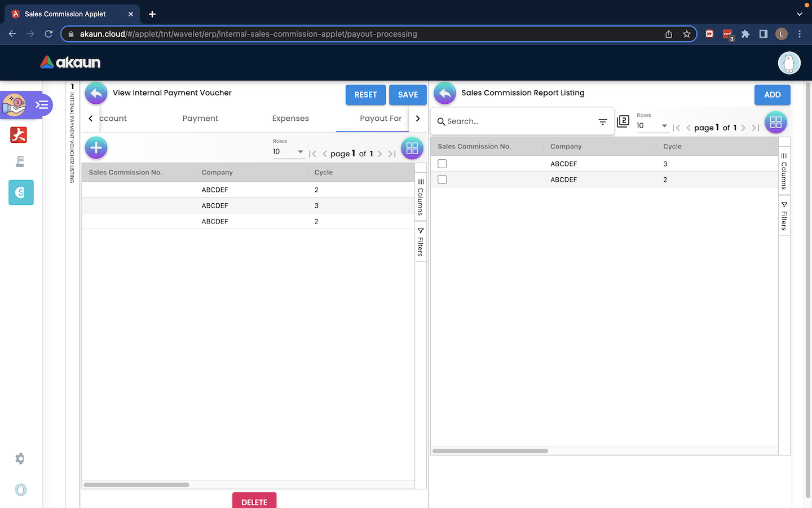Screen dimensions: 812x508
Task: Expand the Columns side panel in report listing
Action: pos(784,172)
